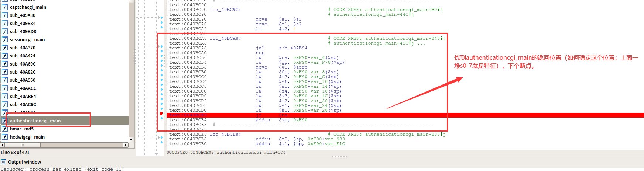Toggle breakpoint dot at address 0040BCB0
Screen dimensions: 644x171
pos(162,56)
